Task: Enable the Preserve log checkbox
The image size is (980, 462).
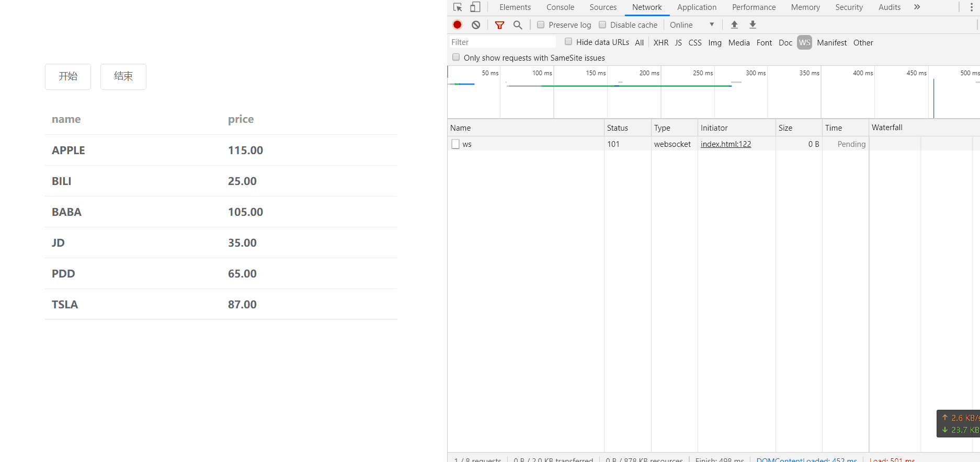Action: coord(541,25)
